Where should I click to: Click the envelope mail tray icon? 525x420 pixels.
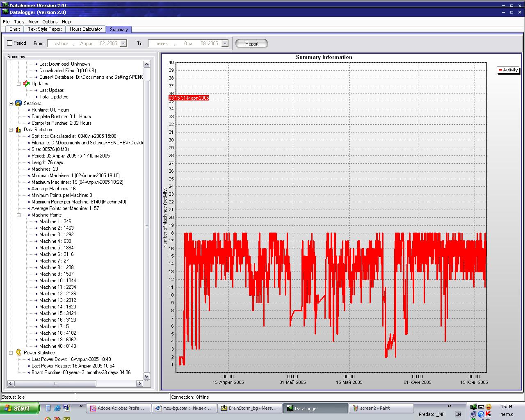481,406
